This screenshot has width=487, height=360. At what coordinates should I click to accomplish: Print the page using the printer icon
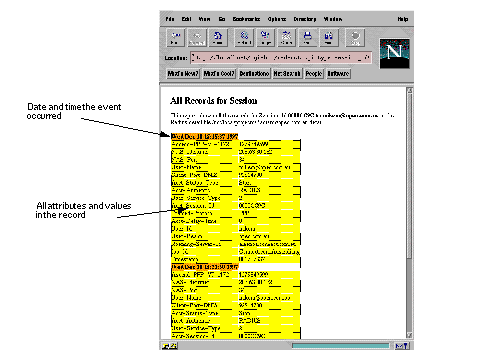coord(307,37)
